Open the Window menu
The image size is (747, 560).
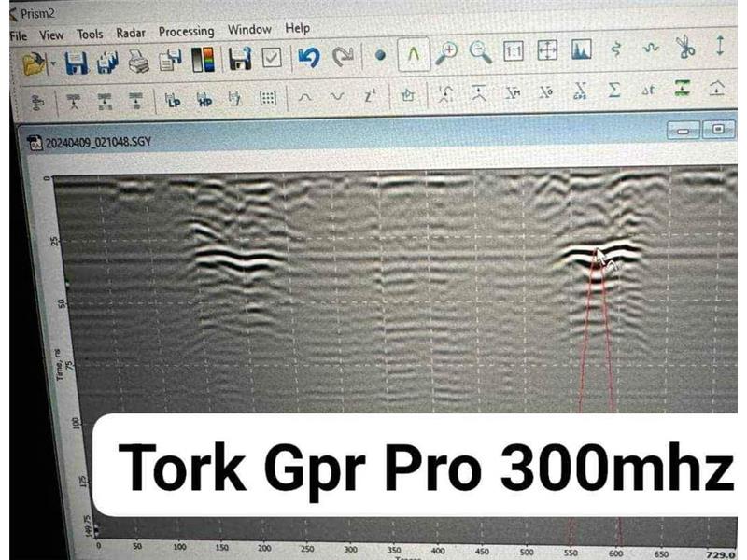pyautogui.click(x=249, y=30)
